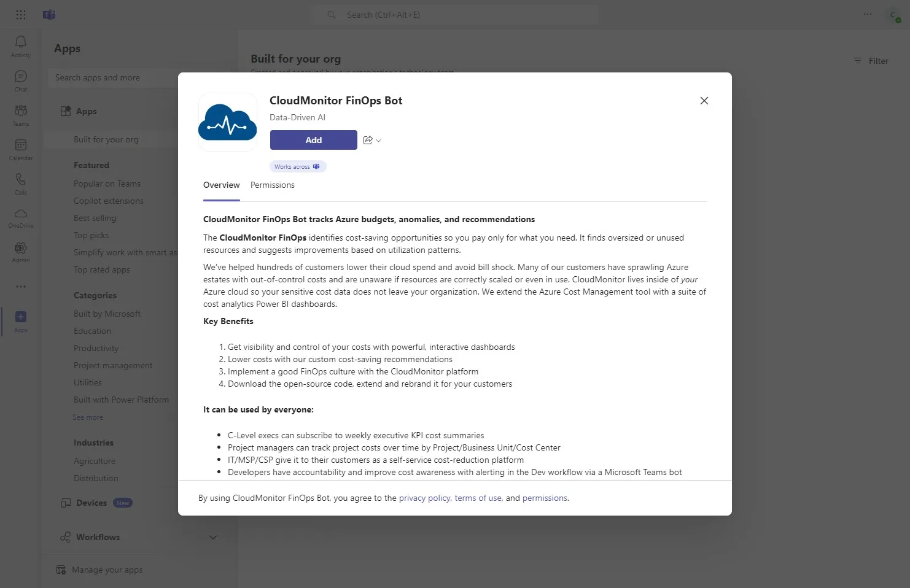
Task: Open Top rated apps category
Action: click(102, 269)
